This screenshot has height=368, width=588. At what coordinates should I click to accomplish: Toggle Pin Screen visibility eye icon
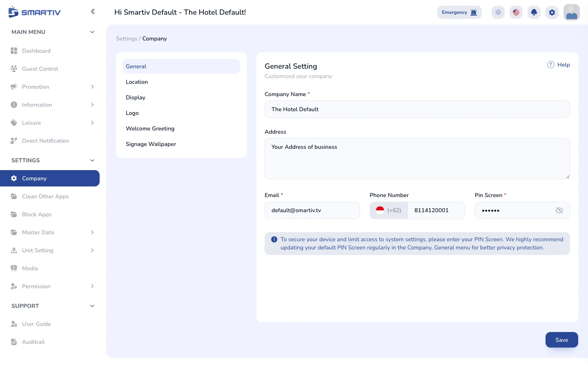click(x=559, y=210)
